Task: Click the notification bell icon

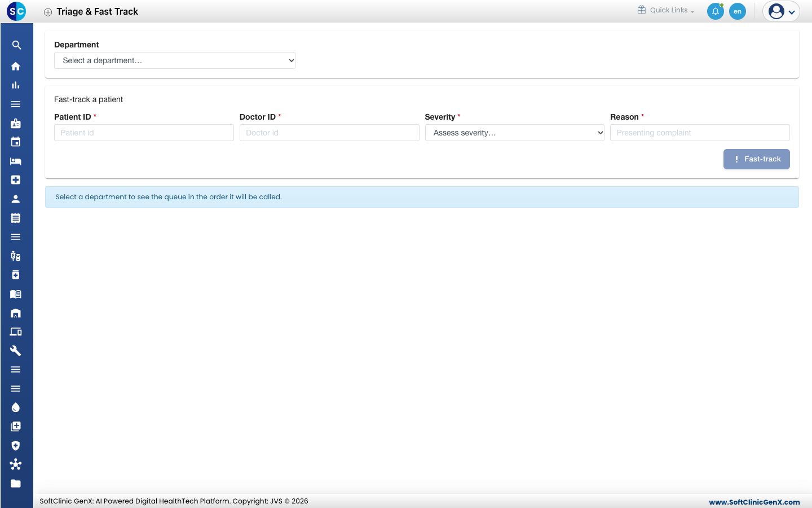Action: [x=716, y=11]
